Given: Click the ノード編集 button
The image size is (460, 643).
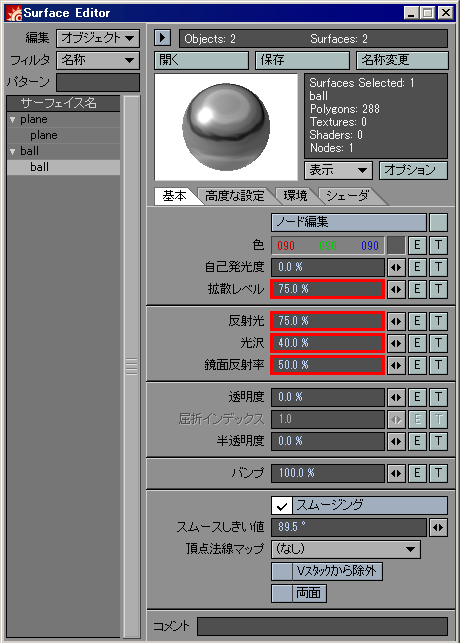Looking at the screenshot, I should click(x=348, y=222).
